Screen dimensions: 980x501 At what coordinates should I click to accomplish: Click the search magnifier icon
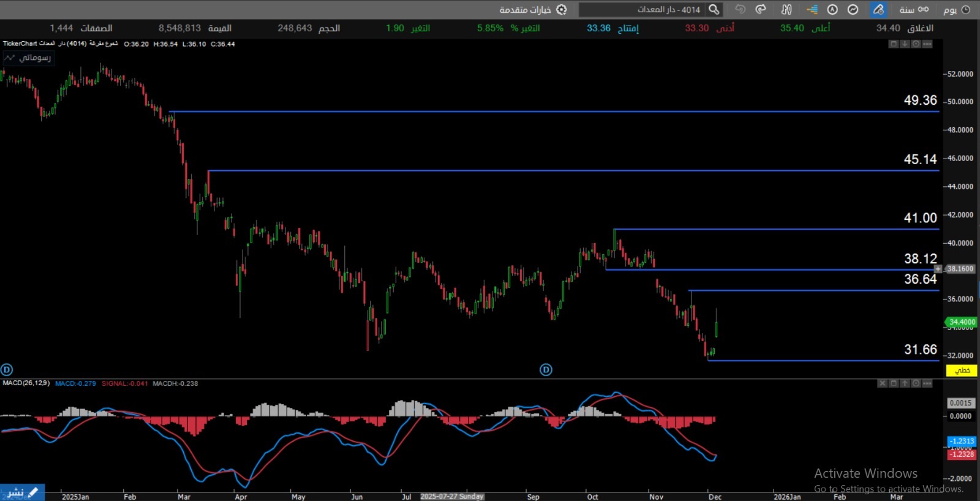[x=714, y=9]
